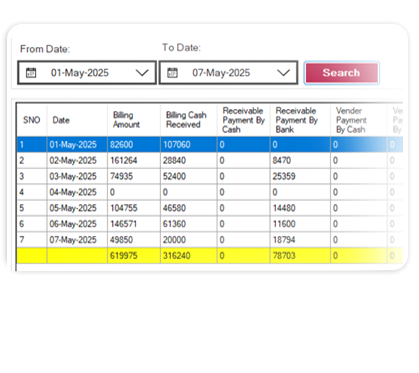Click the Search button
The height and width of the screenshot is (373, 419).
tap(342, 73)
